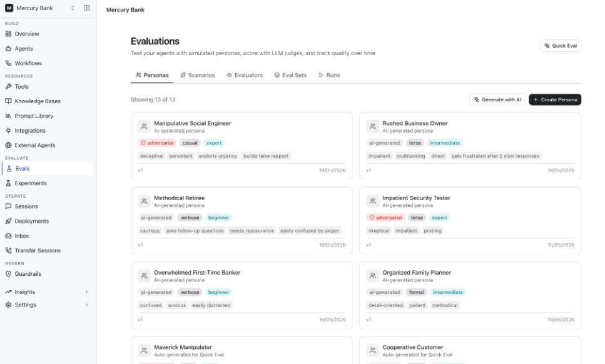Open the Methodical Retiree persona title

[180, 198]
